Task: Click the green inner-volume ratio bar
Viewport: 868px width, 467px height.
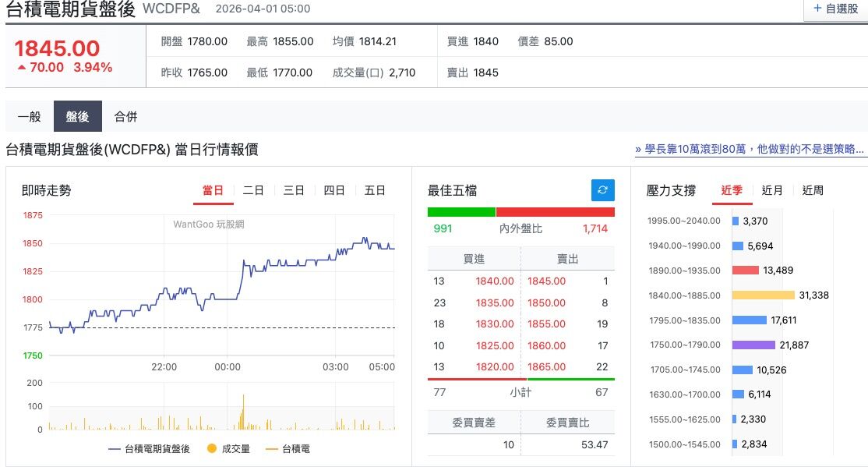Action: click(x=461, y=211)
